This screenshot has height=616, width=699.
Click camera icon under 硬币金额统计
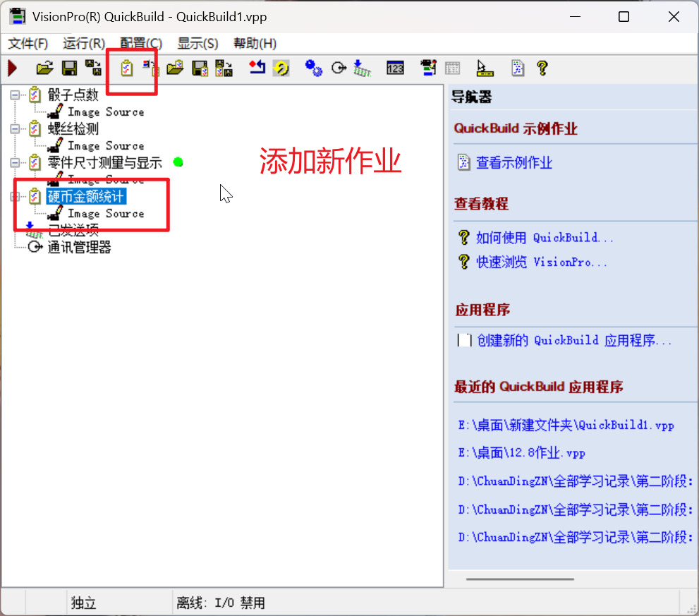pyautogui.click(x=55, y=213)
